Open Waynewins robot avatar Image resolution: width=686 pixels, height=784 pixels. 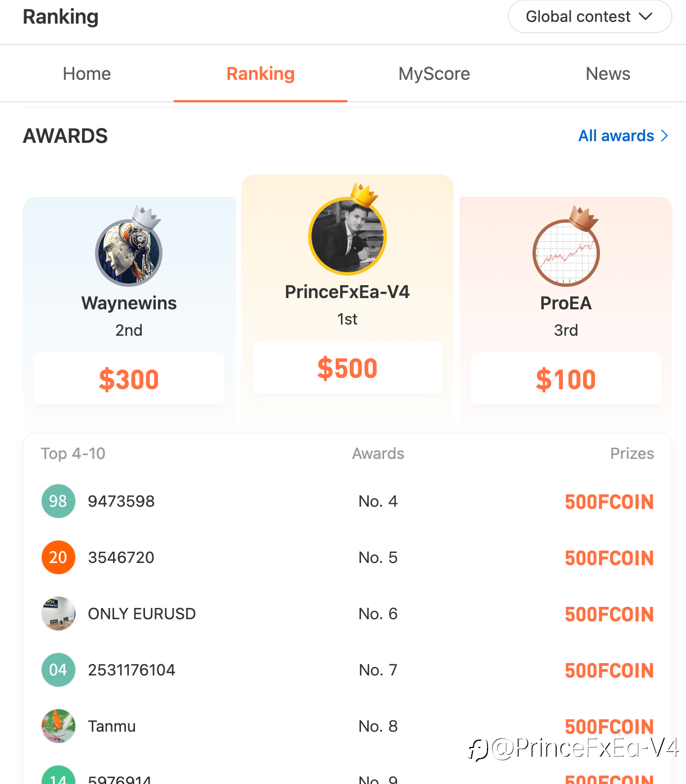pos(129,253)
